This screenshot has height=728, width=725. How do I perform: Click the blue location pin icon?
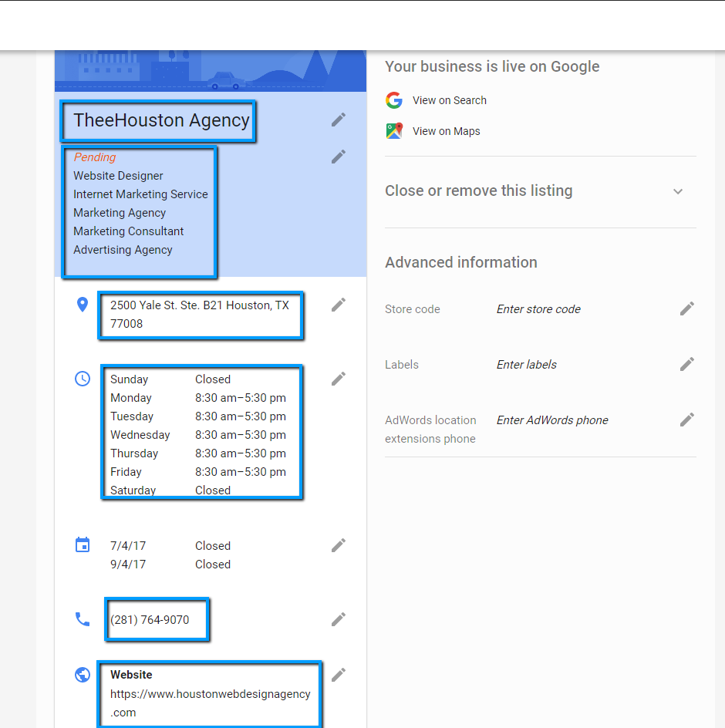[x=83, y=305]
